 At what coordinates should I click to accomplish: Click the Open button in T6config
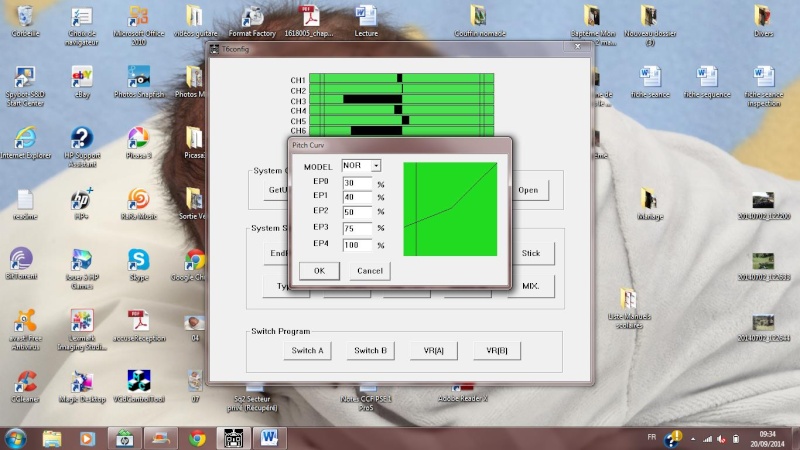click(x=529, y=190)
